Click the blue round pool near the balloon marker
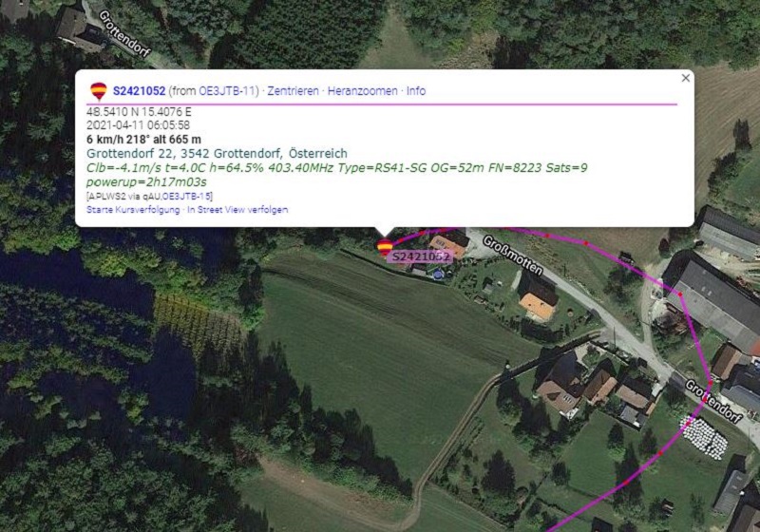This screenshot has width=760, height=532. coord(439,275)
